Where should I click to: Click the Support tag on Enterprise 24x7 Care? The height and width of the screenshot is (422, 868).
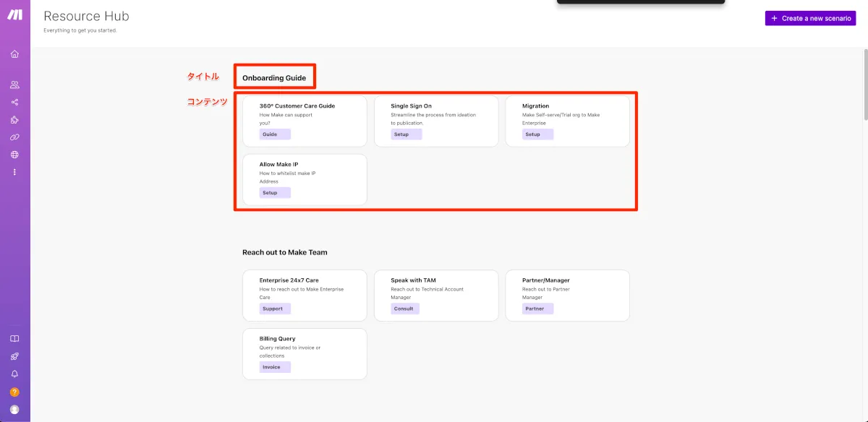[x=275, y=309]
